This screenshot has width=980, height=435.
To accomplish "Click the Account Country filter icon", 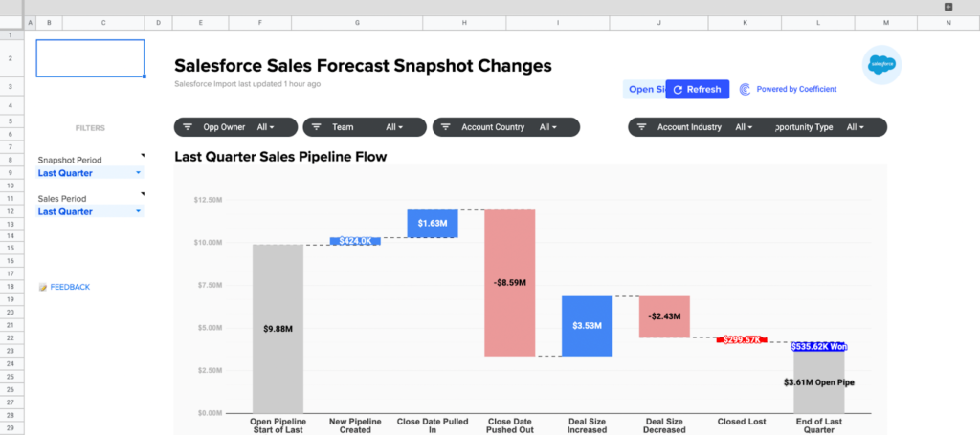I will pyautogui.click(x=446, y=127).
